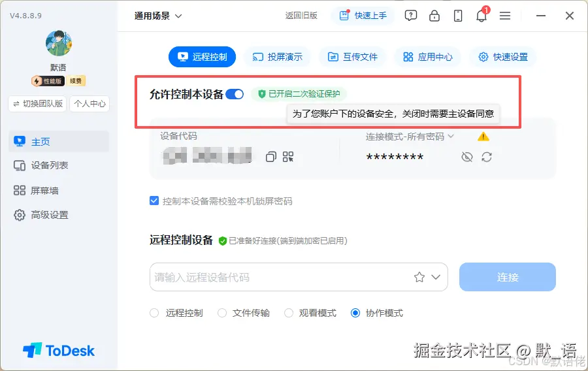The width and height of the screenshot is (588, 371).
Task: Select 远程控制 radio option
Action: (x=154, y=313)
